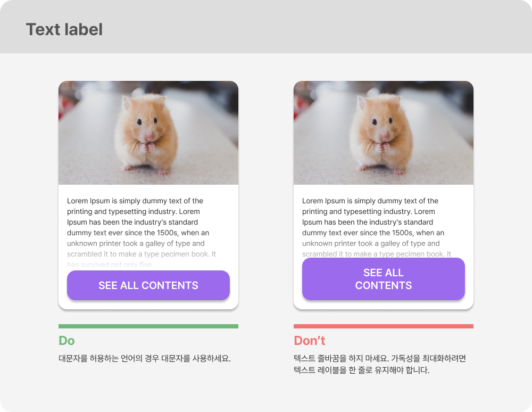The height and width of the screenshot is (412, 532).
Task: Click the red Don't indicator bar
Action: click(x=384, y=326)
